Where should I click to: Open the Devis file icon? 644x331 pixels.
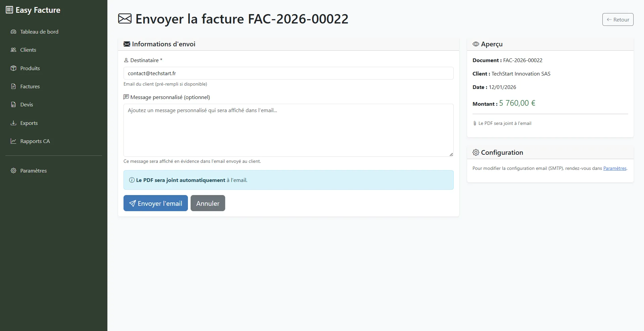[13, 105]
